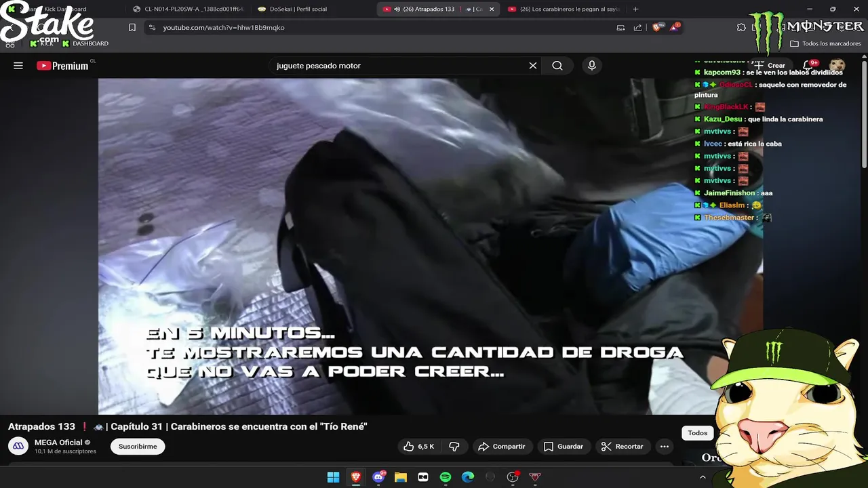The image size is (868, 488).
Task: Open YouTube notifications bell
Action: coord(808,66)
